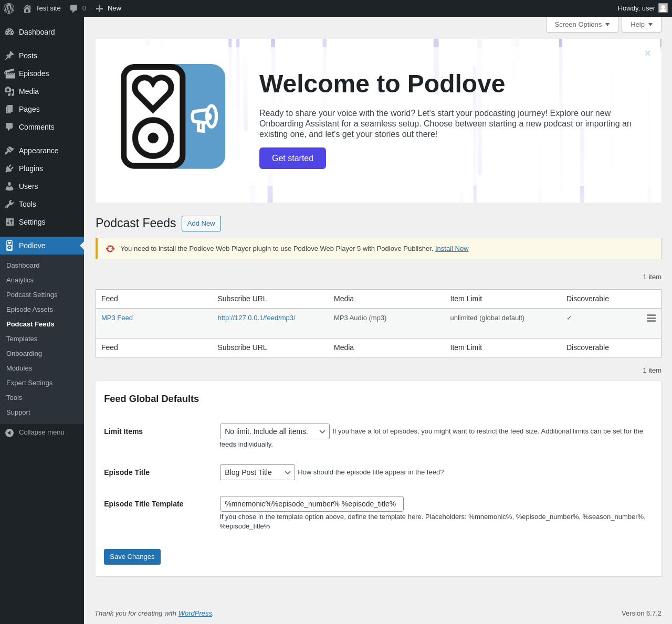
Task: Click the MP3 Feed row reorder handle
Action: coord(651,318)
